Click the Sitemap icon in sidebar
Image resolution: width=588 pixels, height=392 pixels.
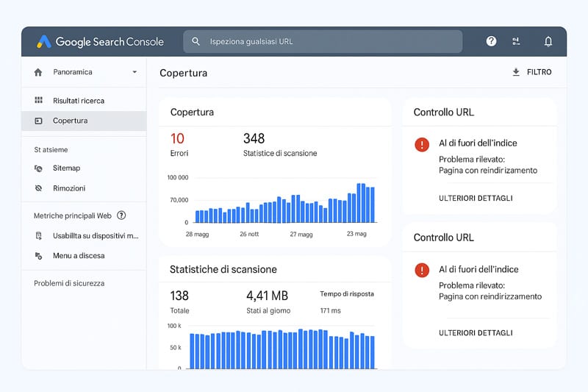coord(38,168)
